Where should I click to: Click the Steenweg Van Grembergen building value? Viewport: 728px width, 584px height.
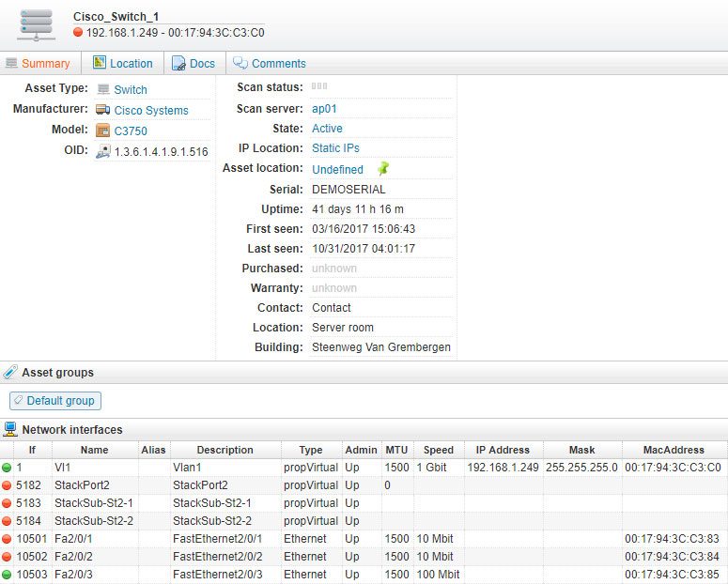(x=381, y=347)
